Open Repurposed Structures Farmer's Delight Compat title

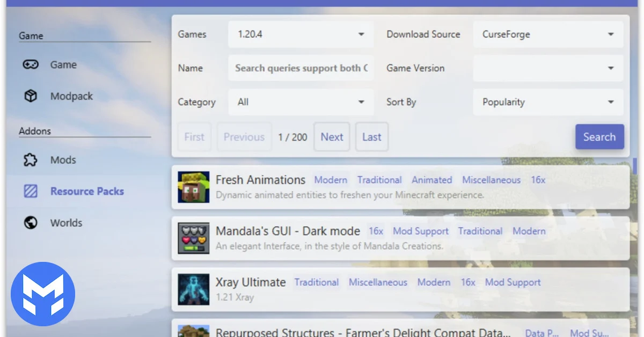click(x=363, y=332)
